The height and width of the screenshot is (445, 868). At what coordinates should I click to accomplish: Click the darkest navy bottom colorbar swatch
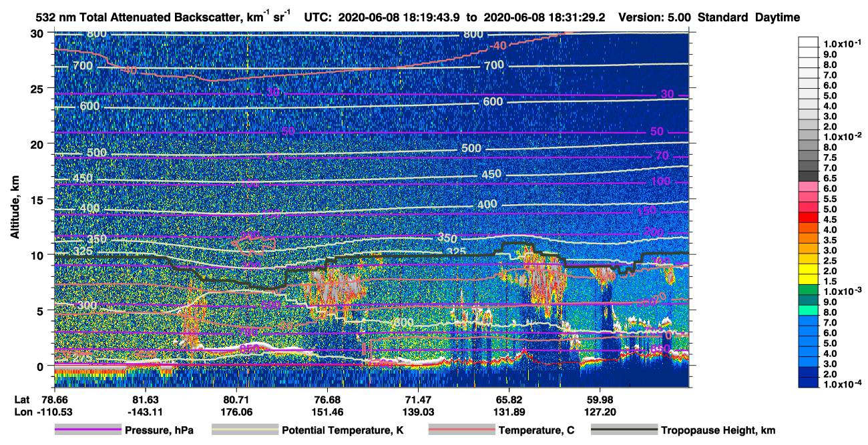pyautogui.click(x=808, y=383)
